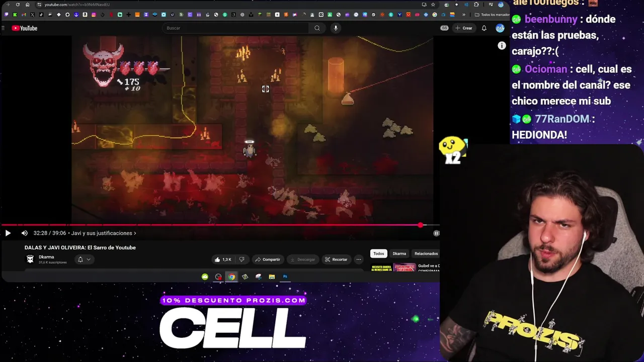Focus the Buscar search field
644x362 pixels.
click(235, 28)
